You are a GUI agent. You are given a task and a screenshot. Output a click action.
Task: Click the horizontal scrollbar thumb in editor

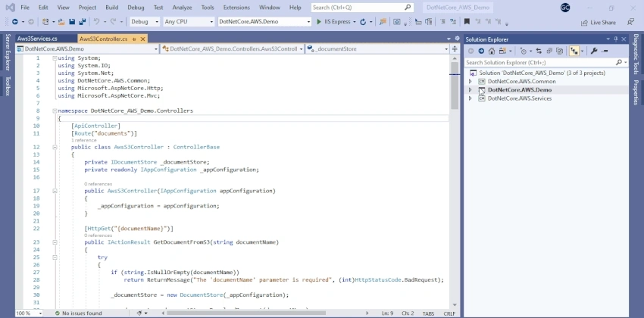245,313
